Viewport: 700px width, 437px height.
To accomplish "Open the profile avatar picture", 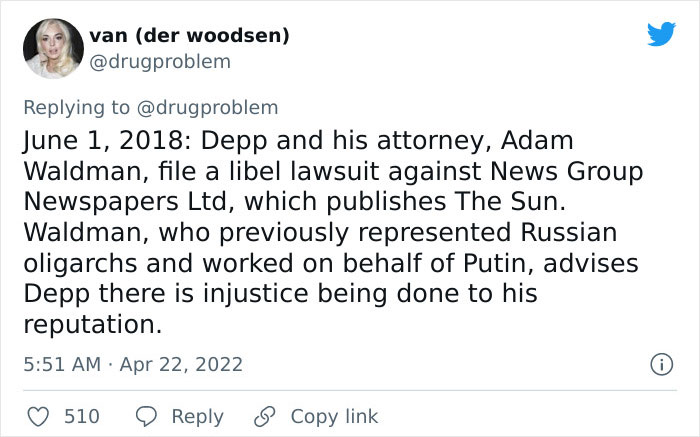I will point(53,49).
